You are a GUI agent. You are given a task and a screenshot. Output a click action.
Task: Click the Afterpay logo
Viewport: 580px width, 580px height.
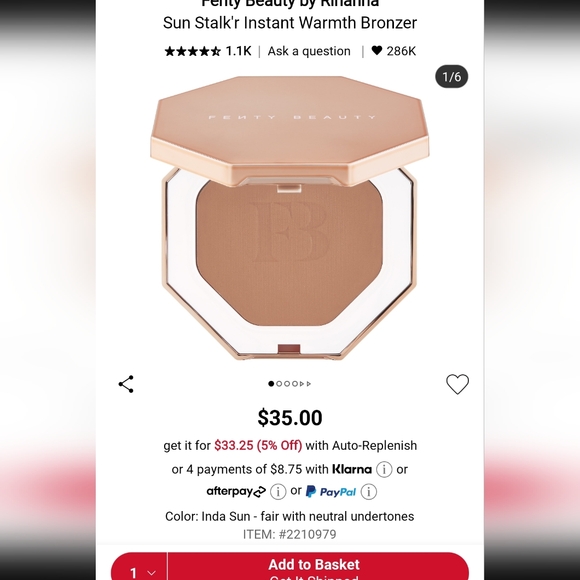[236, 492]
